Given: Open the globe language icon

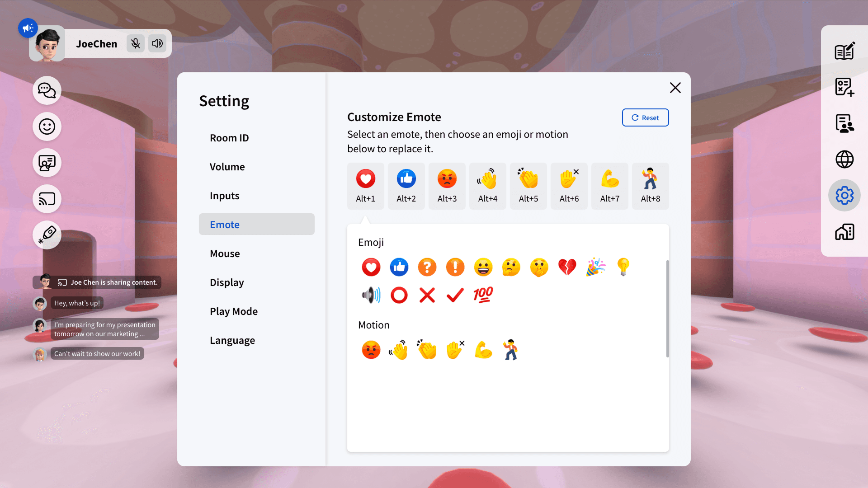Looking at the screenshot, I should [x=844, y=159].
